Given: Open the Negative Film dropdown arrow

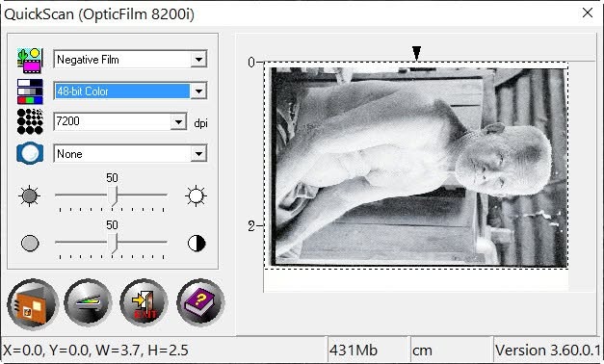Looking at the screenshot, I should click(198, 60).
